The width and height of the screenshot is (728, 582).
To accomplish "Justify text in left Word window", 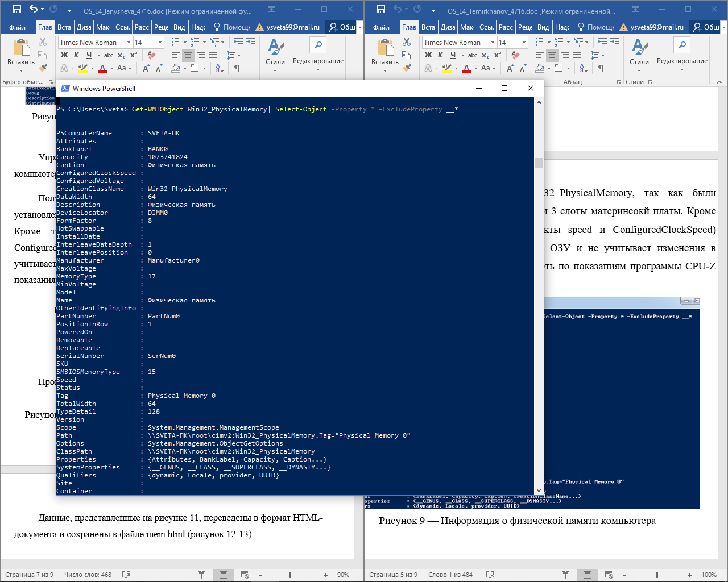I will [213, 55].
